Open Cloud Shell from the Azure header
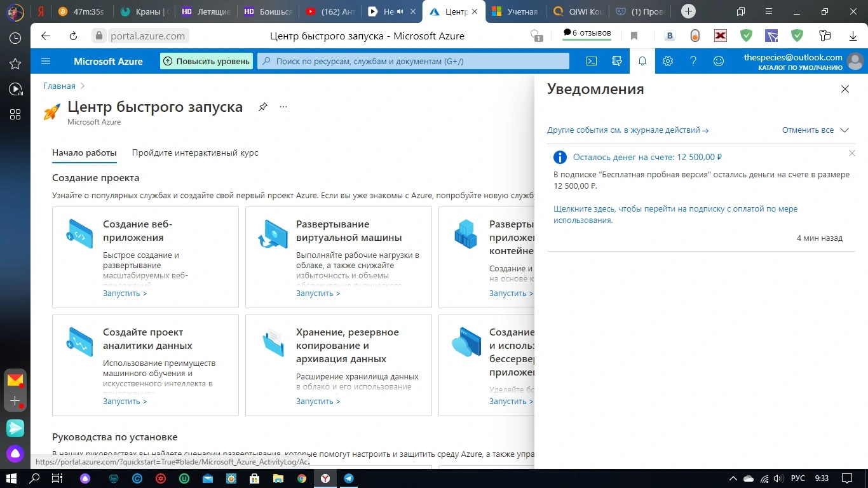 [x=591, y=61]
